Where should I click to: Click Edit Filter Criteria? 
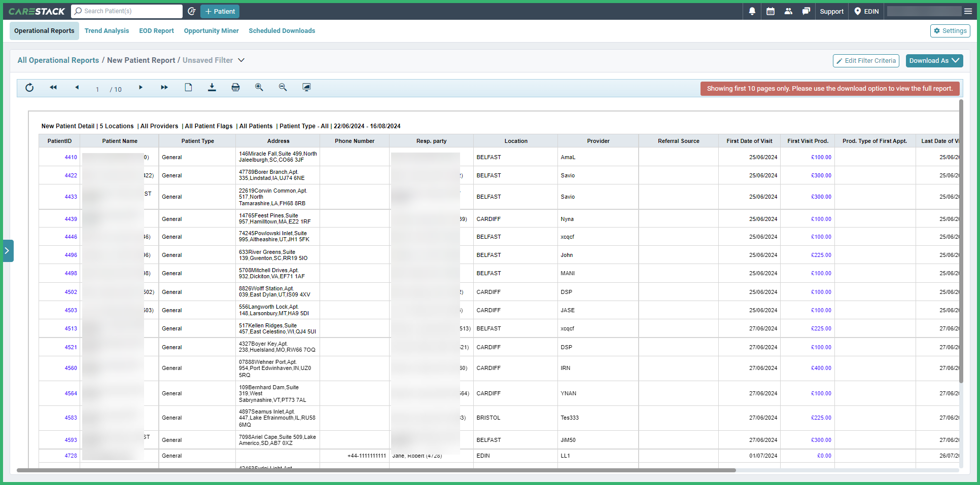point(866,61)
